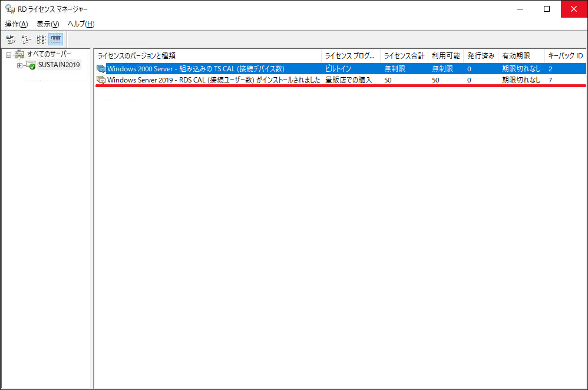Select the details view toolbar icon
Image resolution: width=588 pixels, height=390 pixels.
pos(56,39)
